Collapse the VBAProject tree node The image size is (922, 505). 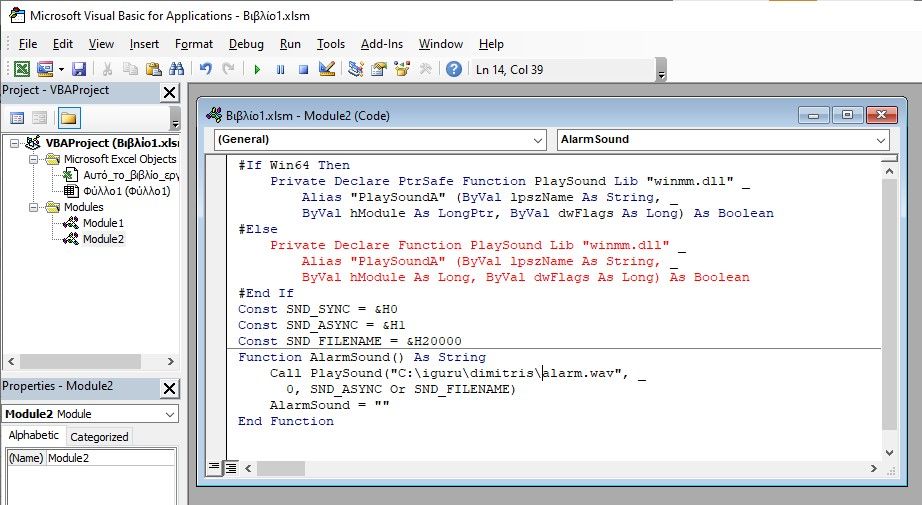[x=14, y=143]
